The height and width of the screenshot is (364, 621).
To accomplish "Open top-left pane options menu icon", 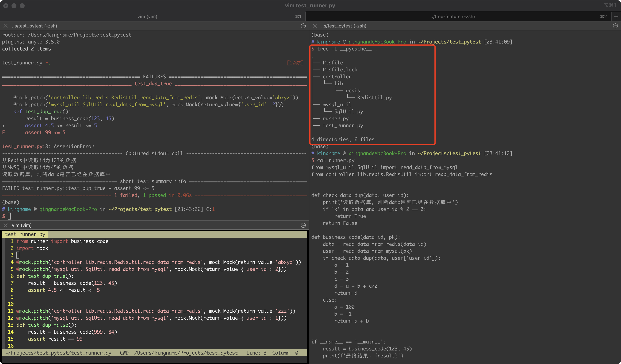I will click(303, 26).
